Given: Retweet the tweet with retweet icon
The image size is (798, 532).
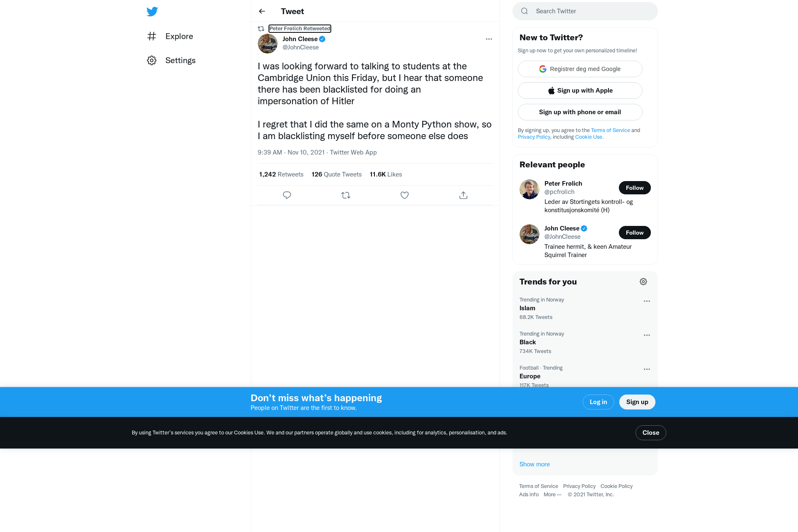Looking at the screenshot, I should pyautogui.click(x=346, y=195).
